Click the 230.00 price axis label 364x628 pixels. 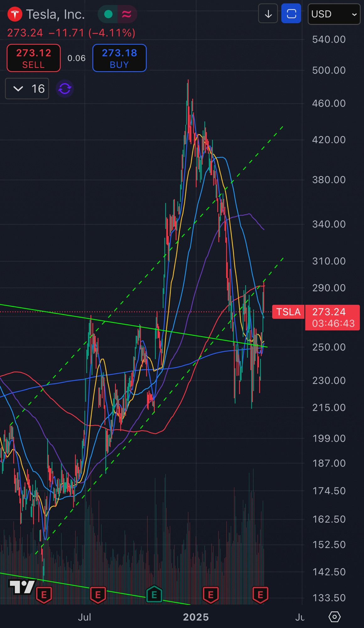point(329,380)
